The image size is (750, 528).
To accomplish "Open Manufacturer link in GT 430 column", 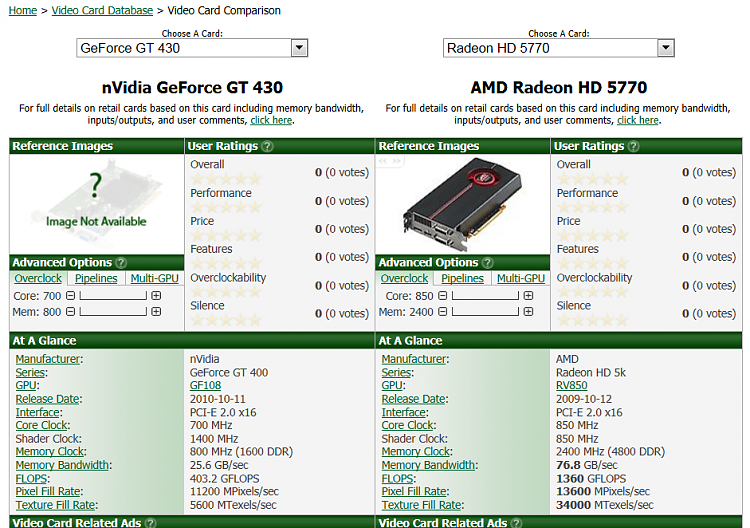I will 47,359.
